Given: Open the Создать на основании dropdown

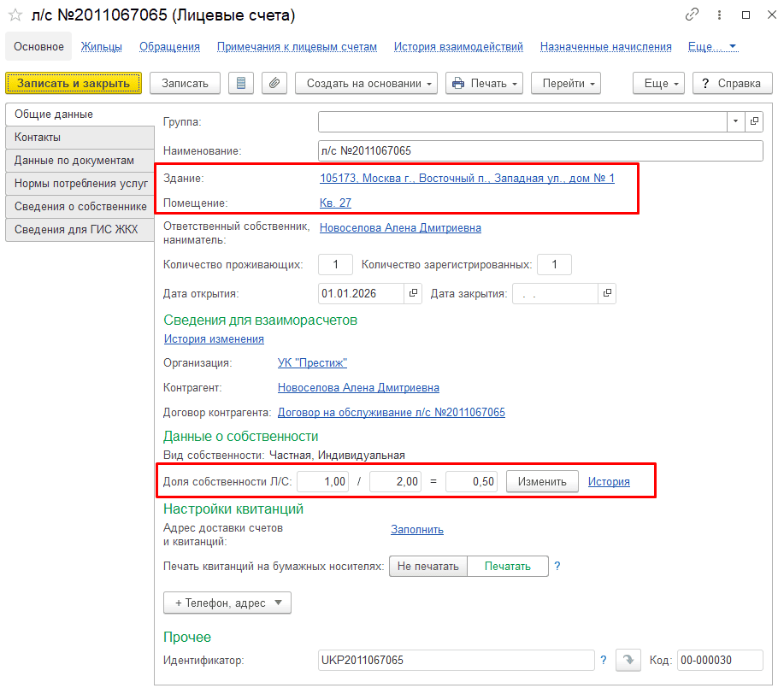Looking at the screenshot, I should tap(366, 83).
